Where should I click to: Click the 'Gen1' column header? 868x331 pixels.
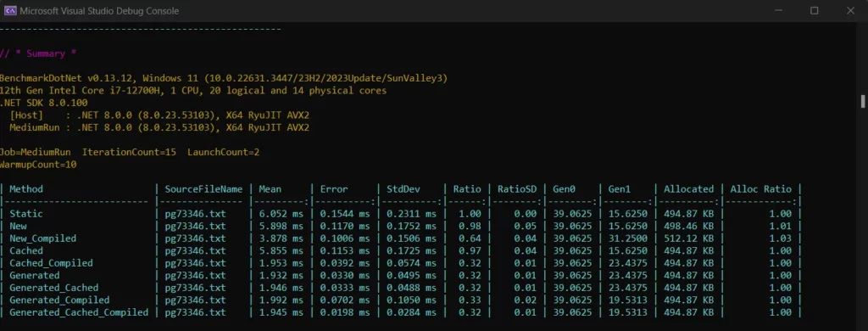click(619, 189)
